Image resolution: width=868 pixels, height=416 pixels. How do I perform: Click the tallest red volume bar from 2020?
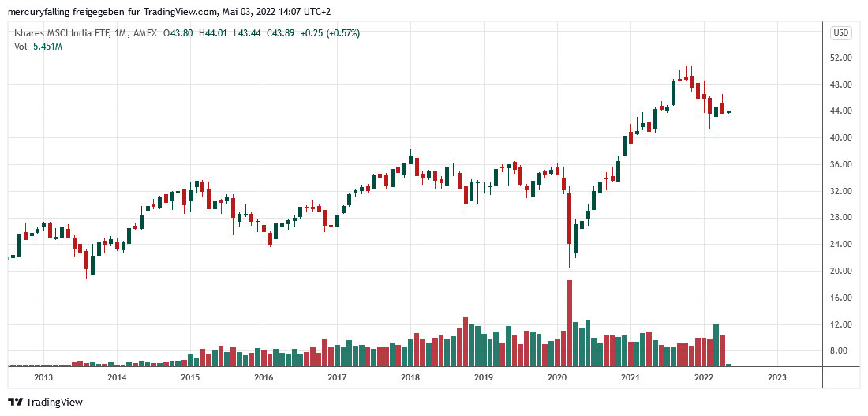click(569, 323)
